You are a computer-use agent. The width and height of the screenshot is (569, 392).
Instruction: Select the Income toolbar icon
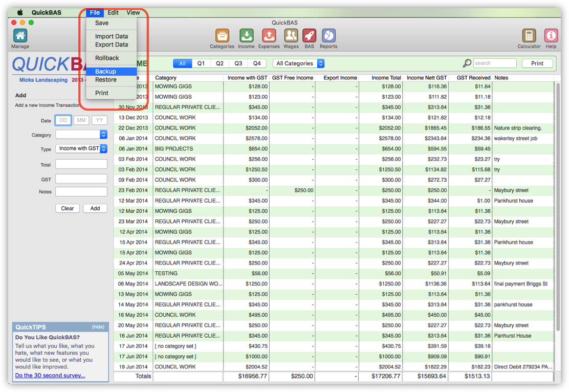pyautogui.click(x=246, y=35)
